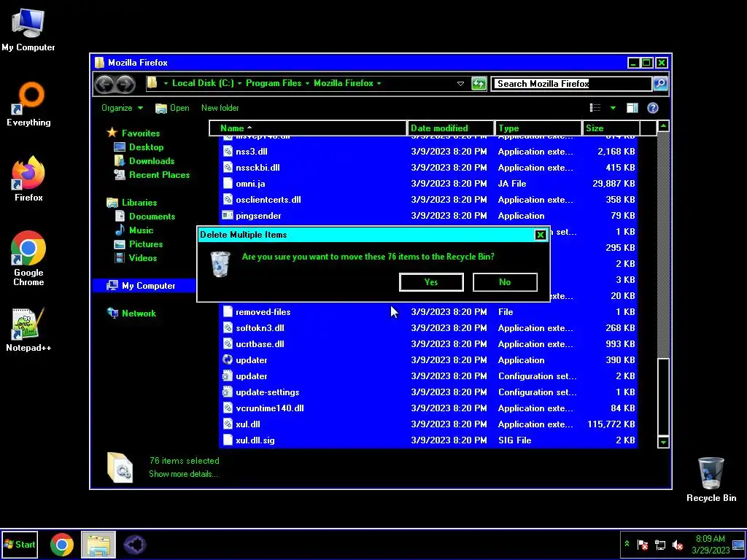The image size is (747, 560).
Task: Open Explorer help question mark icon
Action: [x=653, y=108]
